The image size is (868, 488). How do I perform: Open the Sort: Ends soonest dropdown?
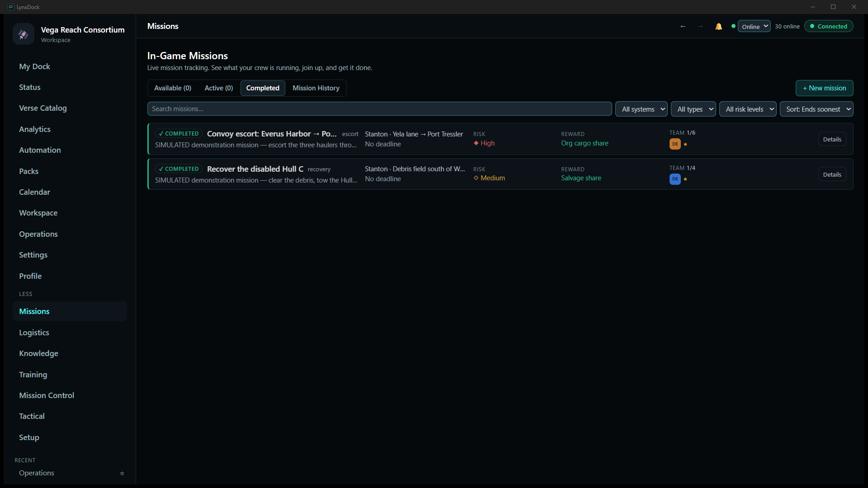click(816, 109)
